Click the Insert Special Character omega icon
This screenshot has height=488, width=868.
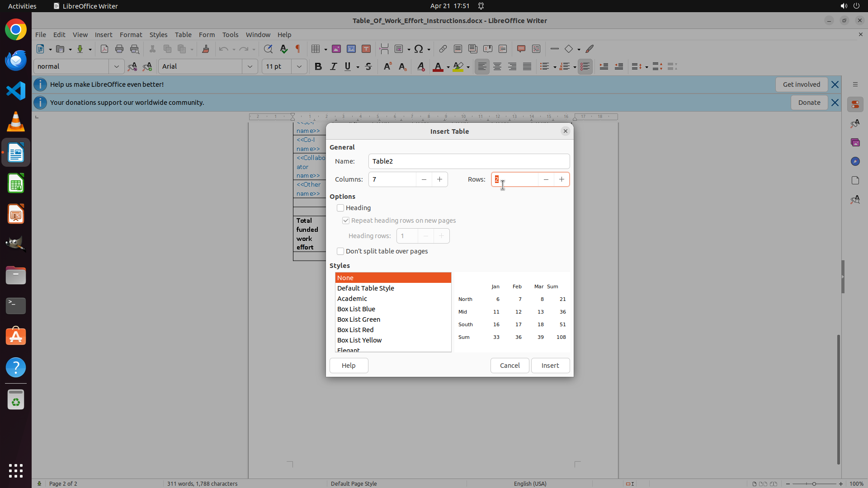419,49
